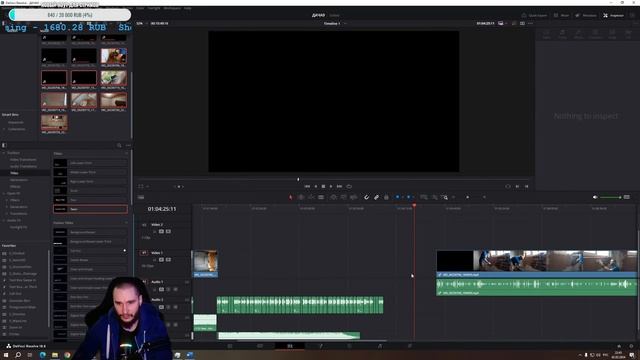Click the Replace Clip toolbar icon
This screenshot has height=360, width=640.
(x=354, y=198)
